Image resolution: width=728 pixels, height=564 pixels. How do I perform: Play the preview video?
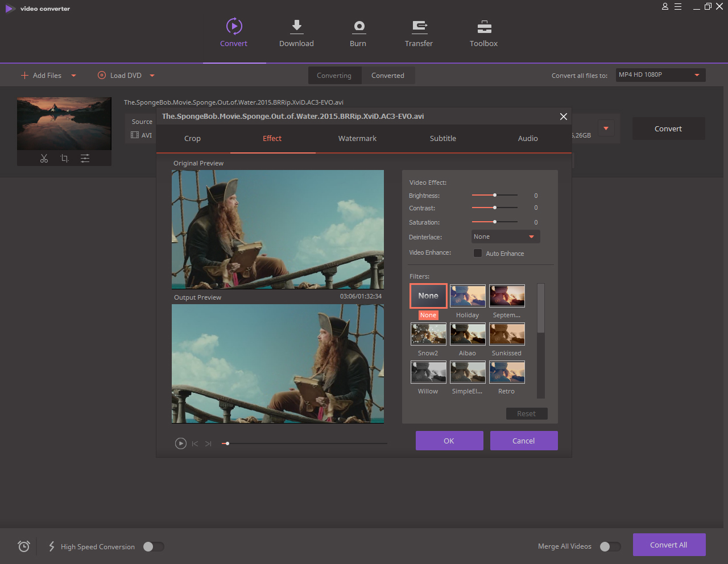(181, 443)
